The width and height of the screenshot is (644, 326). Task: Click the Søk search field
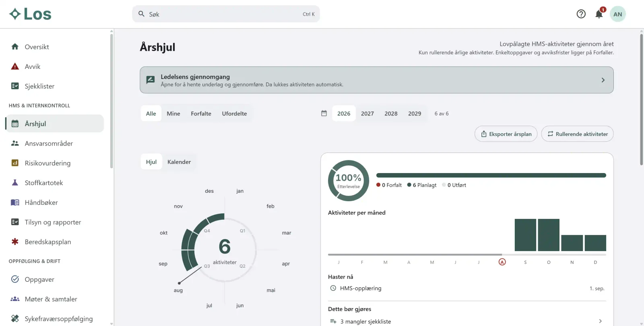226,14
